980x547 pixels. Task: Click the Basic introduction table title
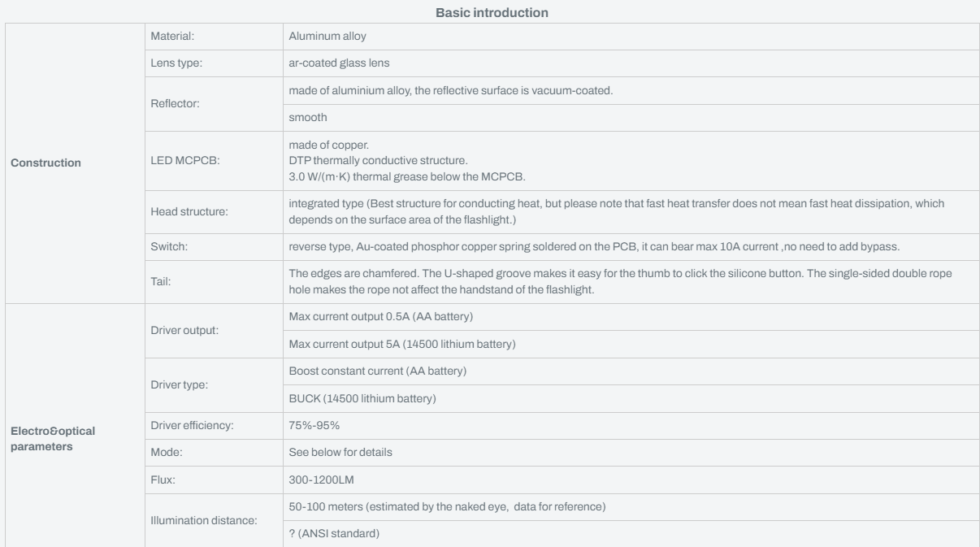point(490,13)
